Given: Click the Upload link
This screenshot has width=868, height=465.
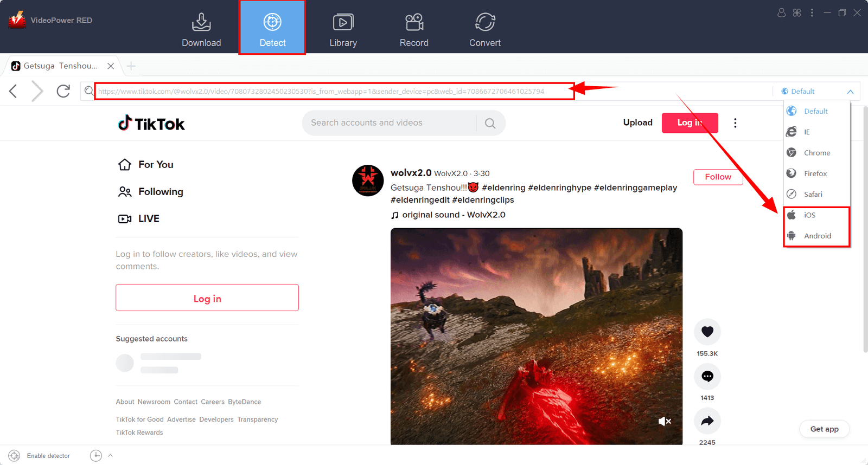Looking at the screenshot, I should [637, 122].
